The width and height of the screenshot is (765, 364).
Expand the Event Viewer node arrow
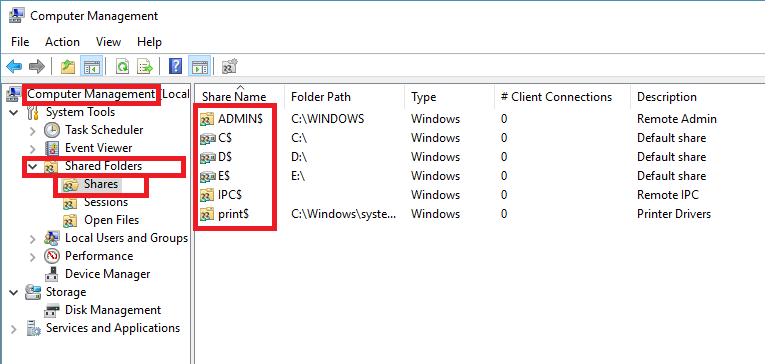click(x=33, y=148)
